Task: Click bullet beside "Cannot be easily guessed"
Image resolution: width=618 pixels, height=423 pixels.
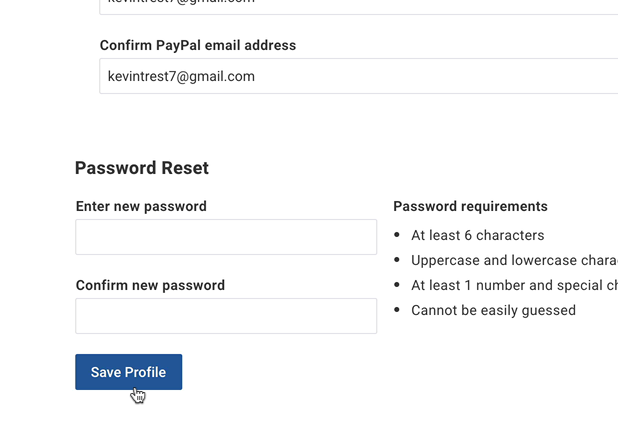Action: point(399,311)
